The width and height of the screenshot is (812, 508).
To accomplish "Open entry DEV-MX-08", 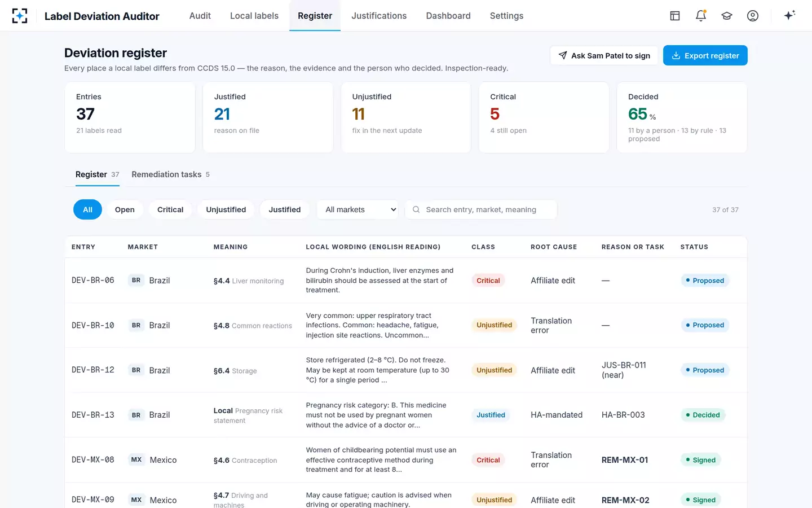I will [93, 460].
